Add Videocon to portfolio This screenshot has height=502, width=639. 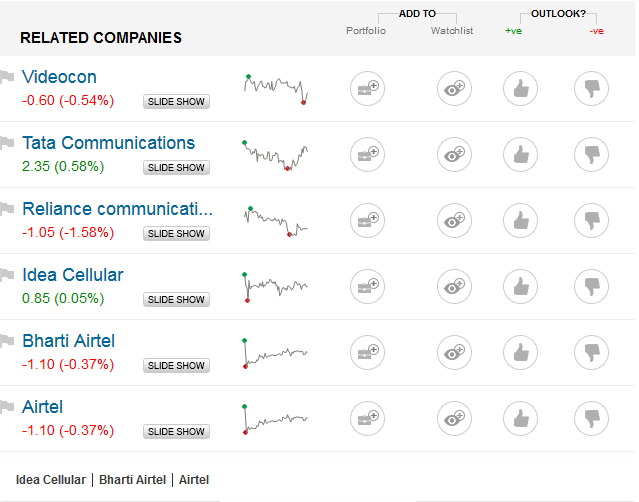(367, 89)
